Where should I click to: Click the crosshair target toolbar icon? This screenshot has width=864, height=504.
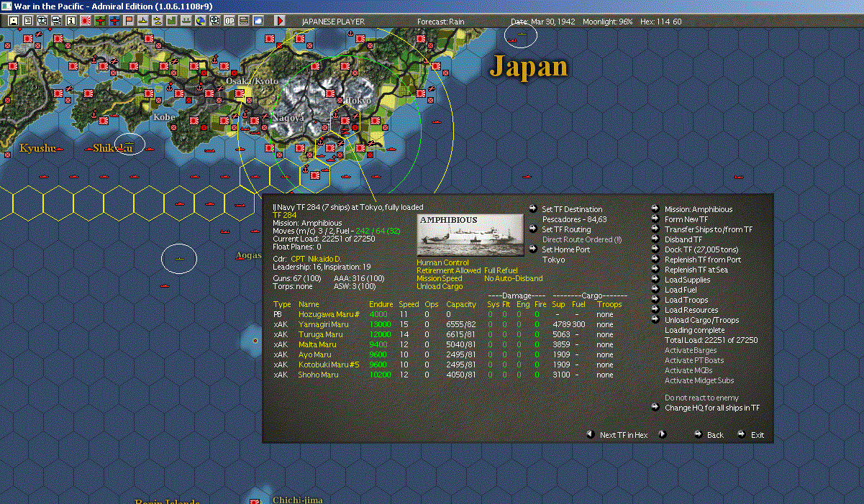pos(214,21)
